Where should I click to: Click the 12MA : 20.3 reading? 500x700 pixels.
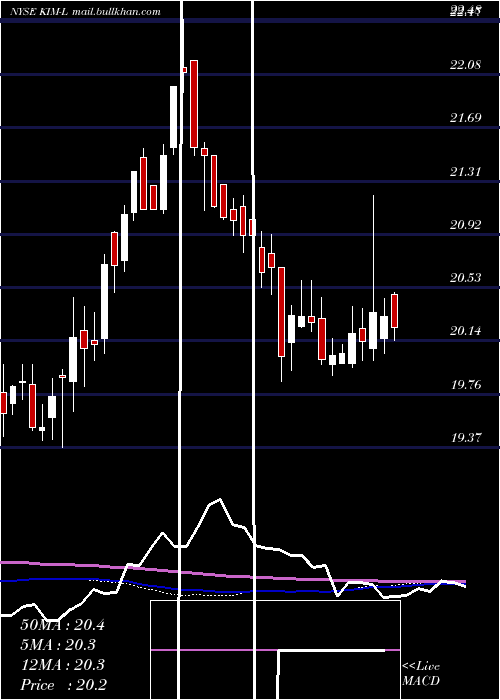(62, 665)
